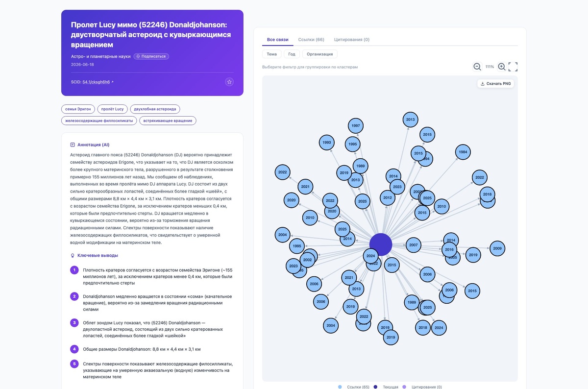Expand the graph to fullscreen
The width and height of the screenshot is (588, 389).
pos(513,67)
